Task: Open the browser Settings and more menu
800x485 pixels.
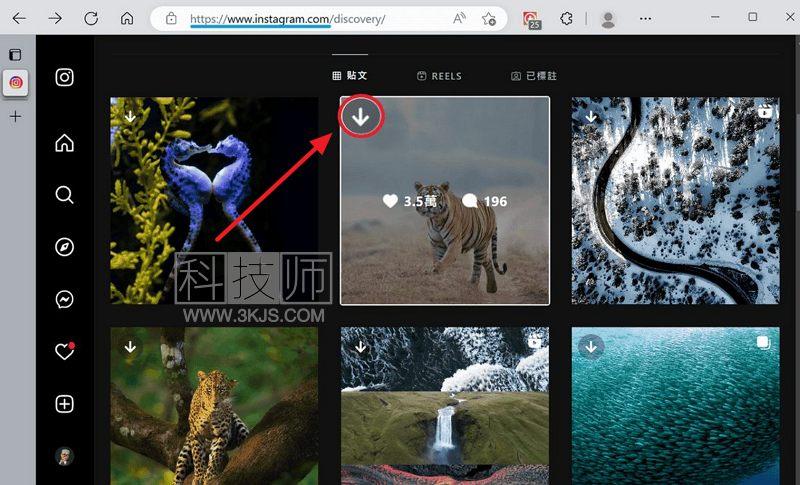Action: pyautogui.click(x=645, y=19)
